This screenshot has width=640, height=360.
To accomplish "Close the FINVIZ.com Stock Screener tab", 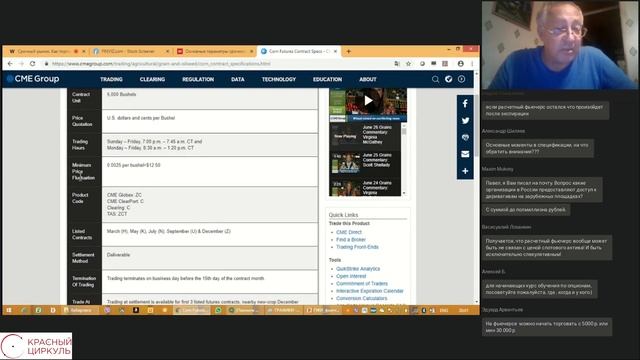I will click(167, 51).
